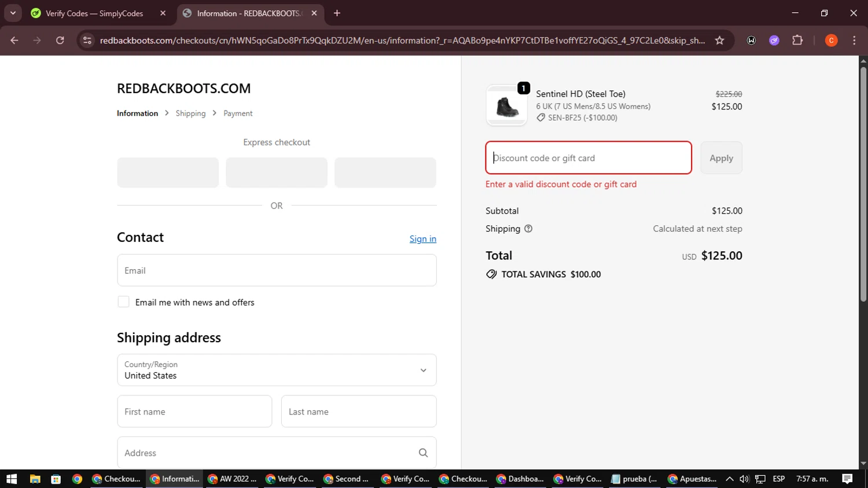The height and width of the screenshot is (488, 868).
Task: Open the Chrome three-dot menu
Action: [854, 41]
